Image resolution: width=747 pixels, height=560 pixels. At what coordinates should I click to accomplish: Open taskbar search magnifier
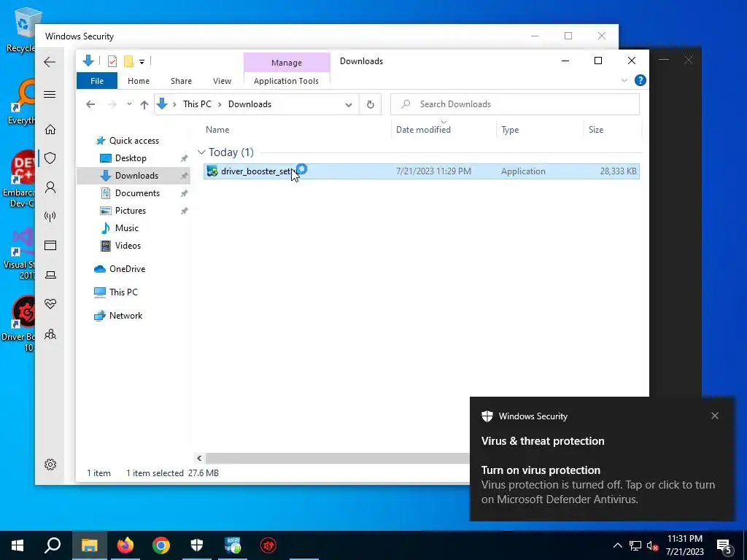[x=53, y=545]
